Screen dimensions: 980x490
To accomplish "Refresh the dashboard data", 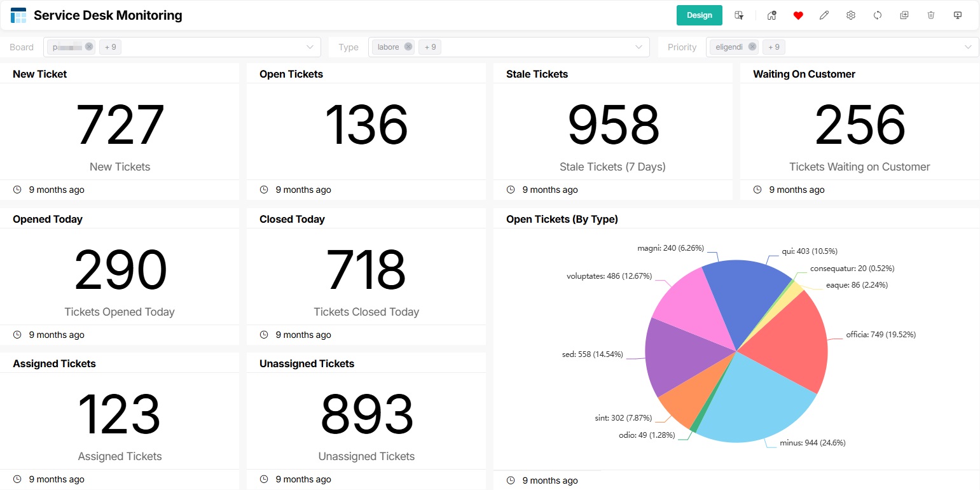I will tap(878, 15).
